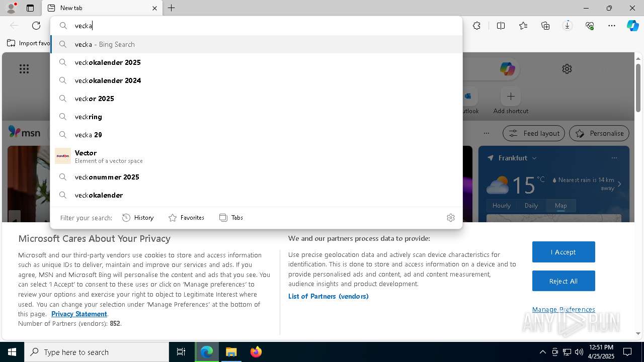The width and height of the screenshot is (644, 362).
Task: Open weather card more options ellipsis
Action: tap(614, 158)
